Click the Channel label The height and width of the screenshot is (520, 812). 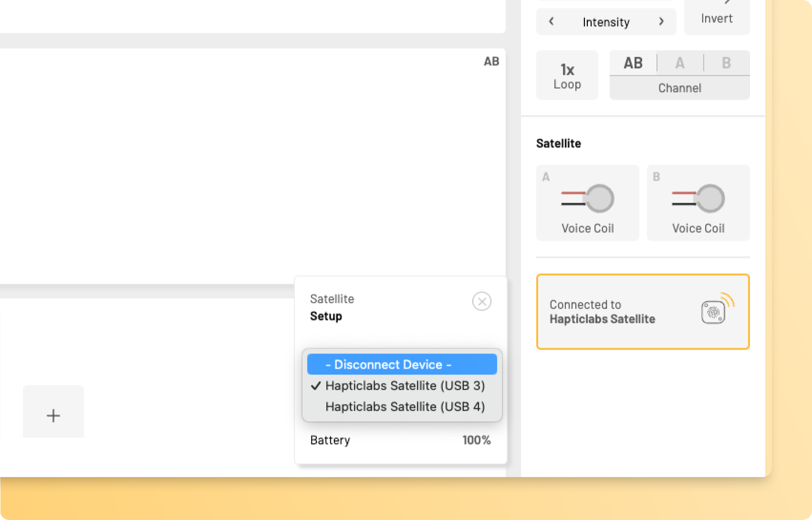(680, 88)
